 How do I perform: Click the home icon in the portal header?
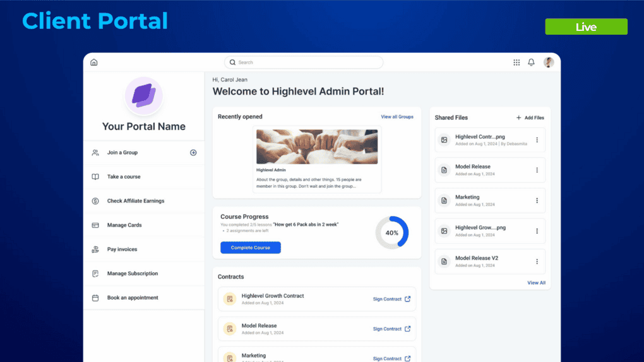94,62
